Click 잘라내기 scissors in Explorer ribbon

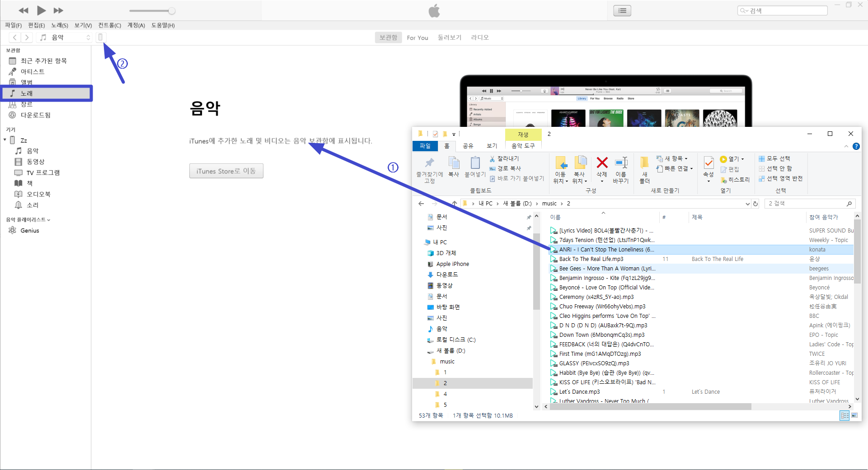point(504,159)
